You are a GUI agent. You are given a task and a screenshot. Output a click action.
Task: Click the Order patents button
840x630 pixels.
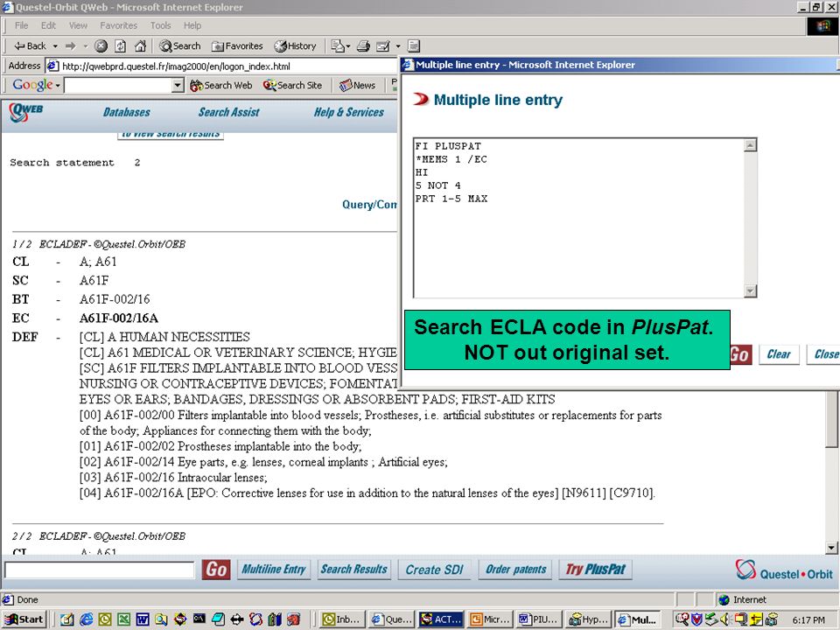click(x=516, y=569)
